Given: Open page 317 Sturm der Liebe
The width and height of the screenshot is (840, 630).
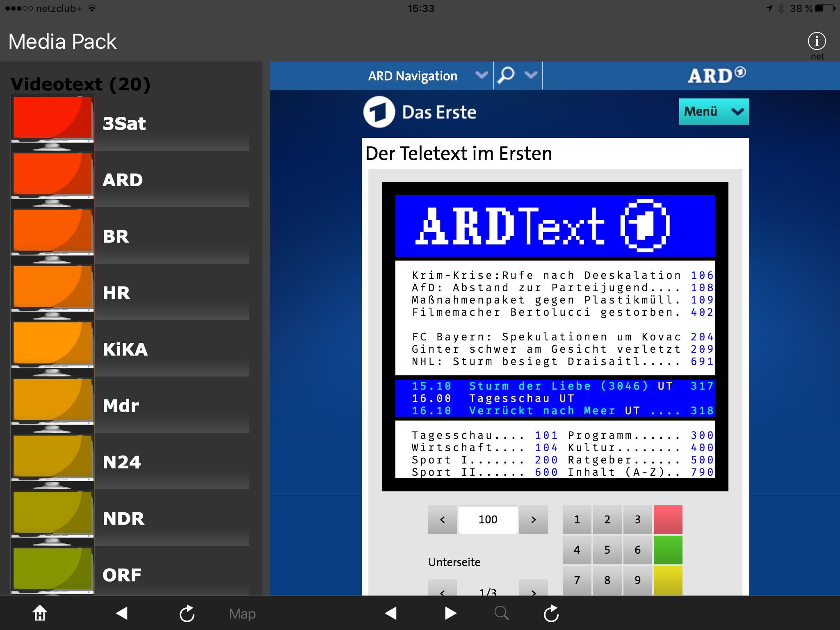Looking at the screenshot, I should pyautogui.click(x=702, y=386).
